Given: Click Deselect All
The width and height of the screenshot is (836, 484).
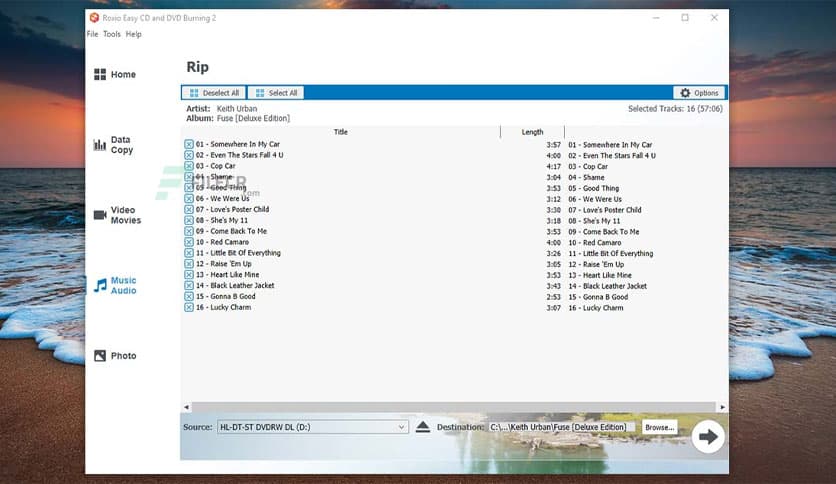Looking at the screenshot, I should tap(214, 93).
